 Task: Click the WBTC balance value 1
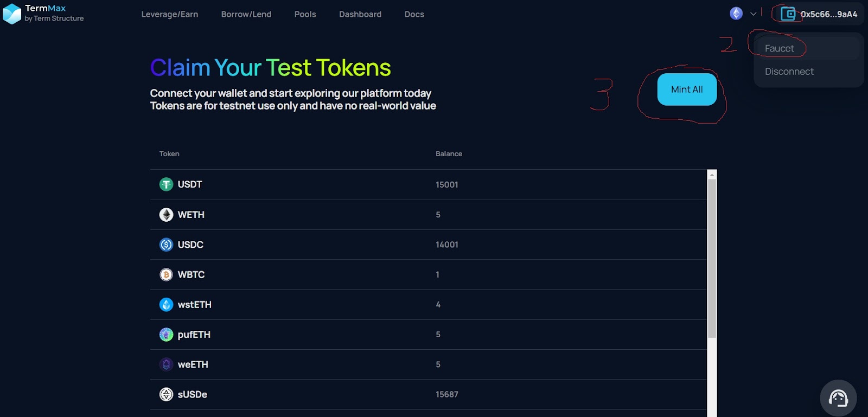tap(438, 274)
